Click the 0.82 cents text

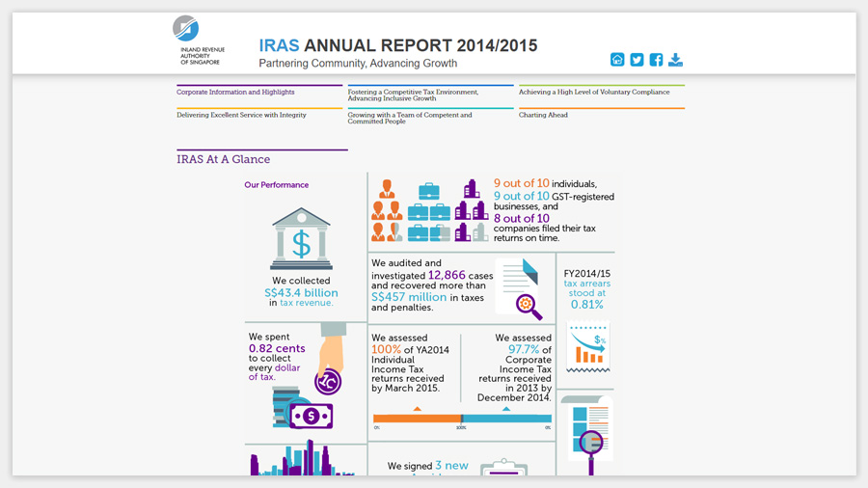coord(277,348)
